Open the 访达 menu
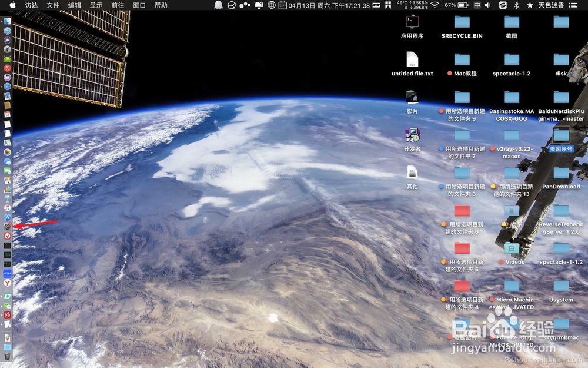Image resolution: width=588 pixels, height=368 pixels. (32, 5)
